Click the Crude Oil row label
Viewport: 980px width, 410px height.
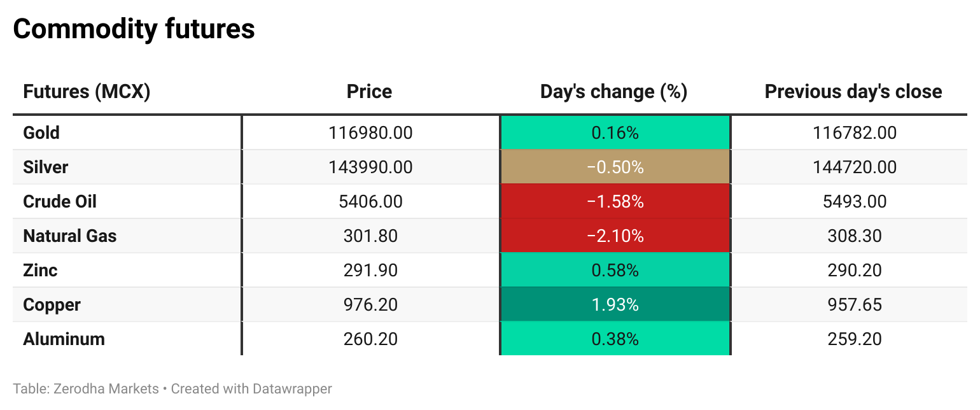tap(60, 202)
